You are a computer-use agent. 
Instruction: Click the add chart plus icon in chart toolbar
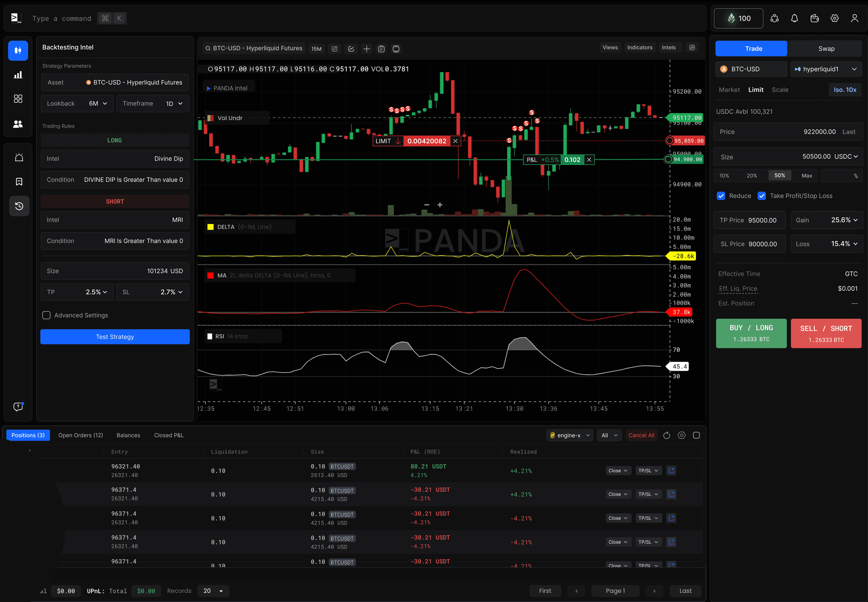pyautogui.click(x=366, y=49)
